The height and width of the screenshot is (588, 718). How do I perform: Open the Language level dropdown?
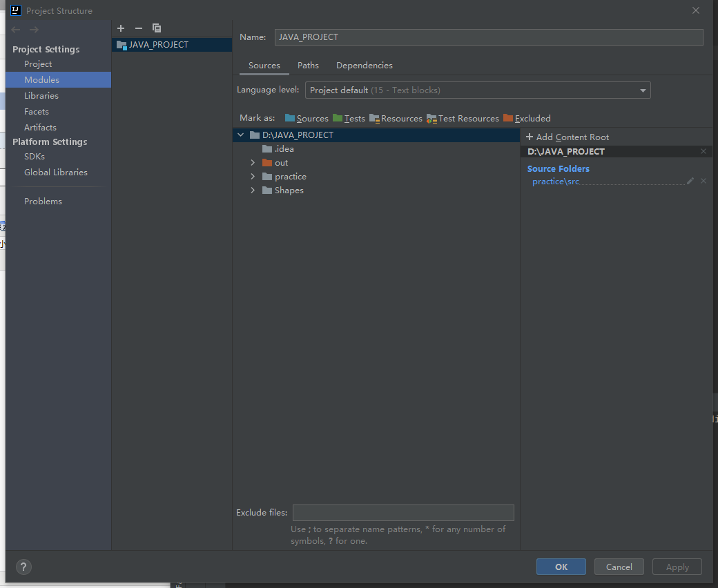[478, 90]
